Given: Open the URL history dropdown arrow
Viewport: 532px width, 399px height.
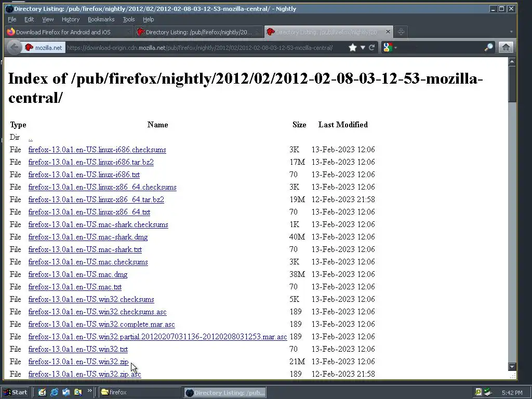Looking at the screenshot, I should (x=363, y=47).
